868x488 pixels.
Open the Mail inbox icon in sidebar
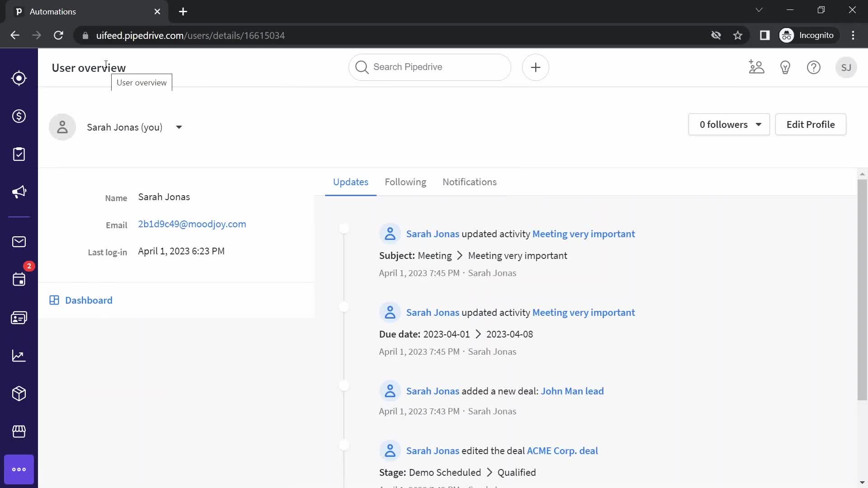click(19, 241)
